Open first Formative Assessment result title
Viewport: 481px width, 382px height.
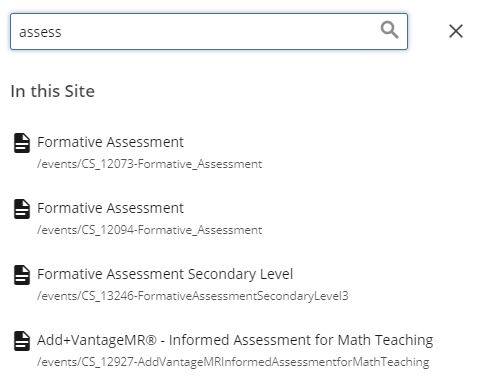click(x=110, y=142)
